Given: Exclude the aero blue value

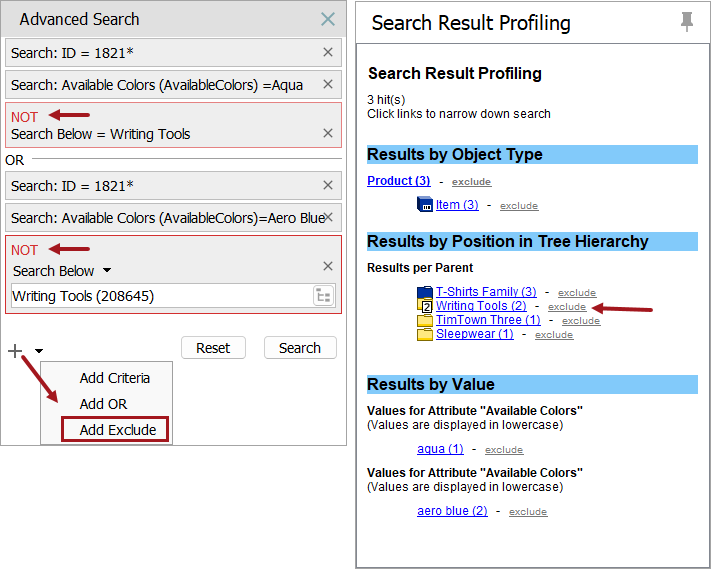Looking at the screenshot, I should (528, 511).
